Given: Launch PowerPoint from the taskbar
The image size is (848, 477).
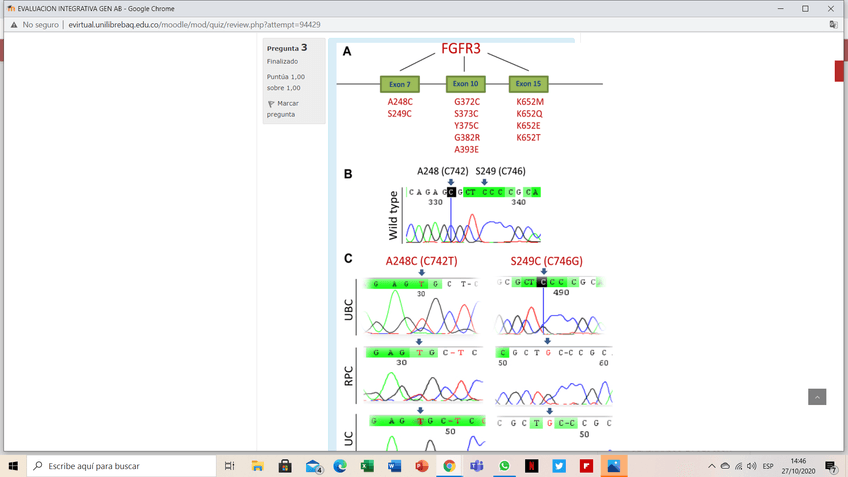Looking at the screenshot, I should pyautogui.click(x=422, y=466).
